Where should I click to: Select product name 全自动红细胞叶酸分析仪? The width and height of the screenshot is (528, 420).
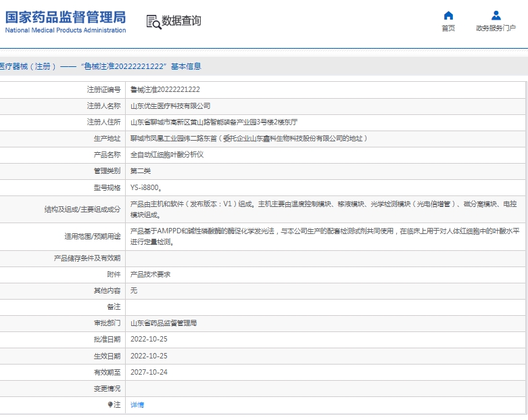point(167,155)
